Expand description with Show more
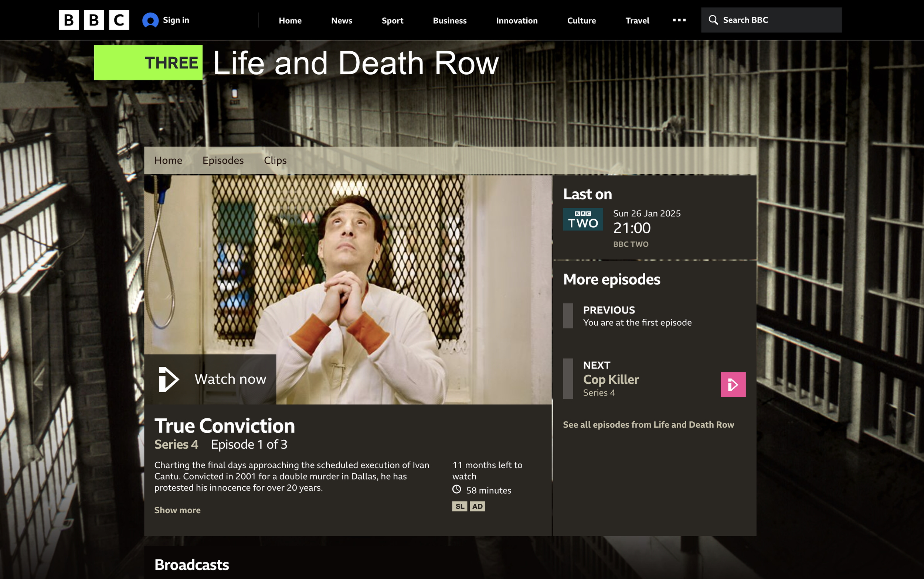The image size is (924, 579). [x=177, y=510]
